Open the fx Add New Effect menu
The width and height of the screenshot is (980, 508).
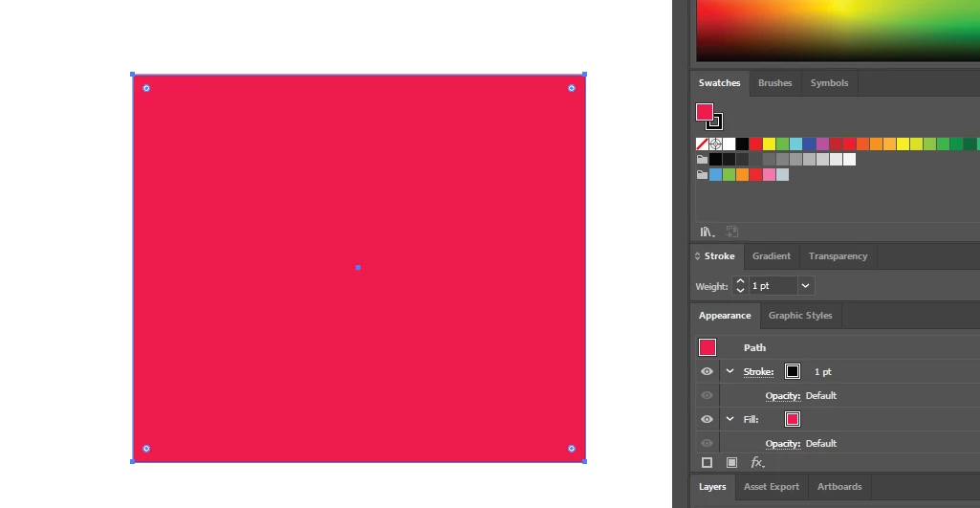757,462
